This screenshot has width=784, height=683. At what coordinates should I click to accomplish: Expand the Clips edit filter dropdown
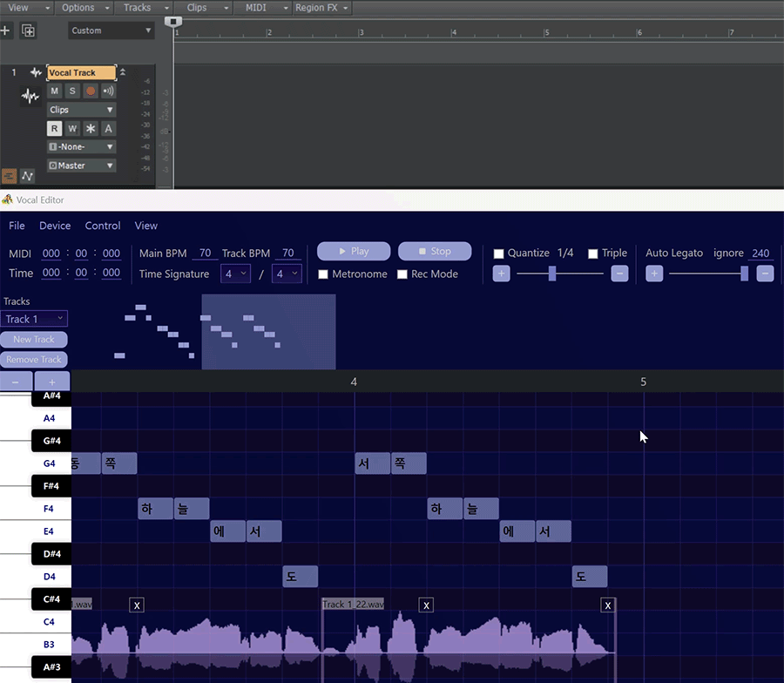click(81, 110)
